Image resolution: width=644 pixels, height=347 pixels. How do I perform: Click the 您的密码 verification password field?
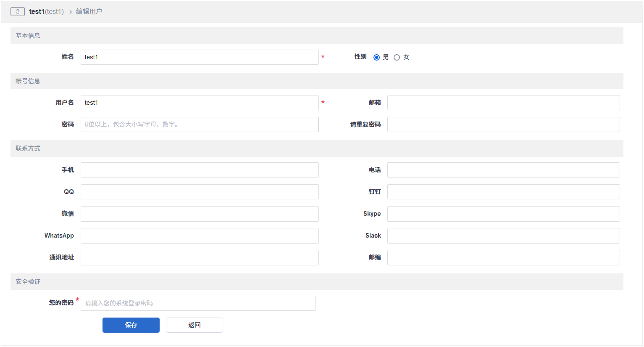(198, 303)
